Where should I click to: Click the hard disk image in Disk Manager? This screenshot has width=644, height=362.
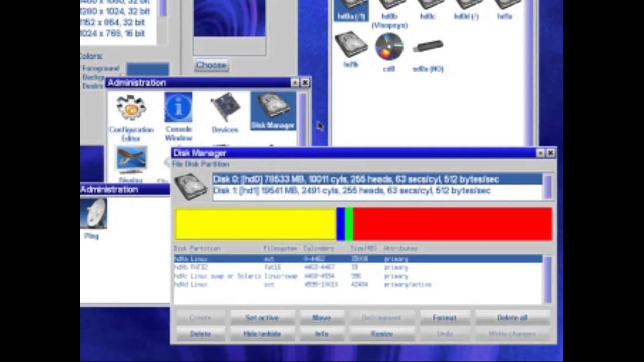[191, 187]
